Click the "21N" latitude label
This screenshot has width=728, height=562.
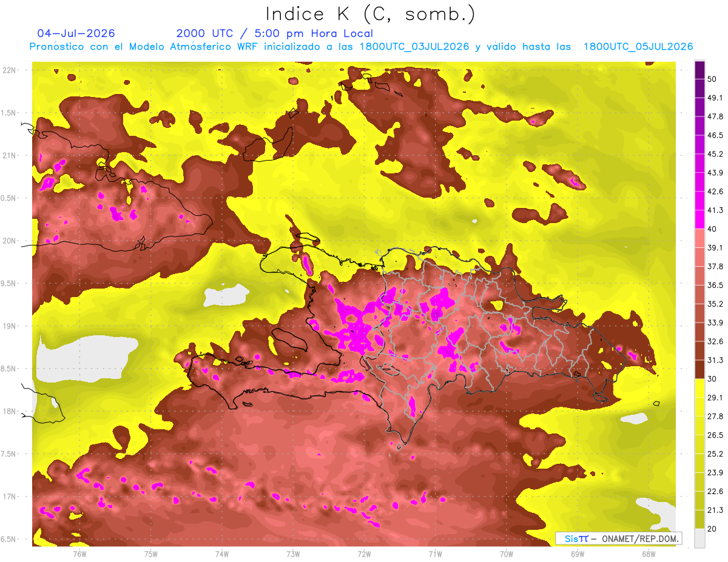[x=10, y=155]
